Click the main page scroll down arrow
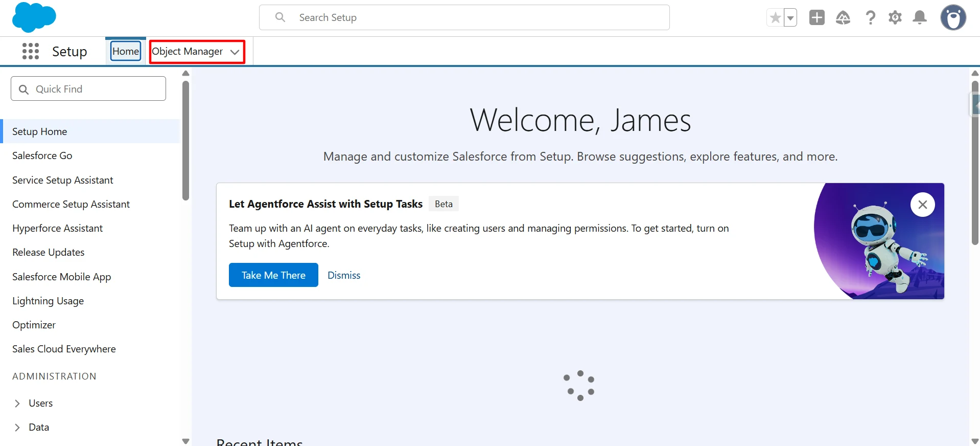 click(x=975, y=441)
